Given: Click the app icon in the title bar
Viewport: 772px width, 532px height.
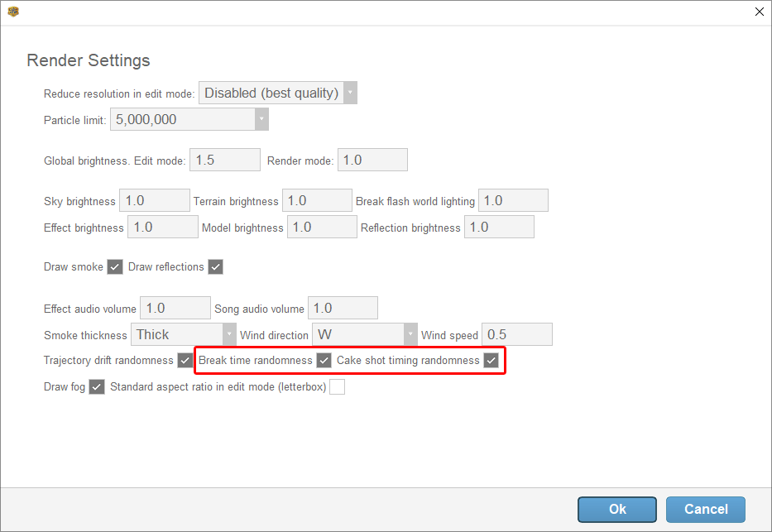Looking at the screenshot, I should point(13,12).
